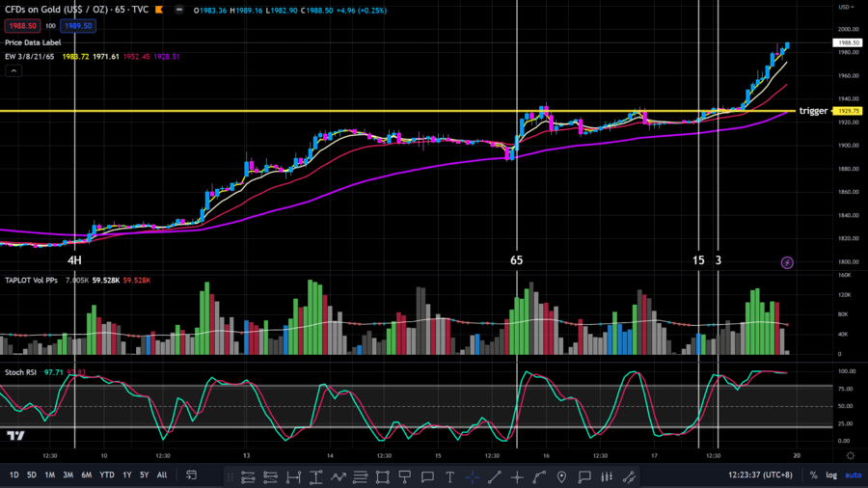This screenshot has height=488, width=868.
Task: Click the trigger text label
Action: 813,111
